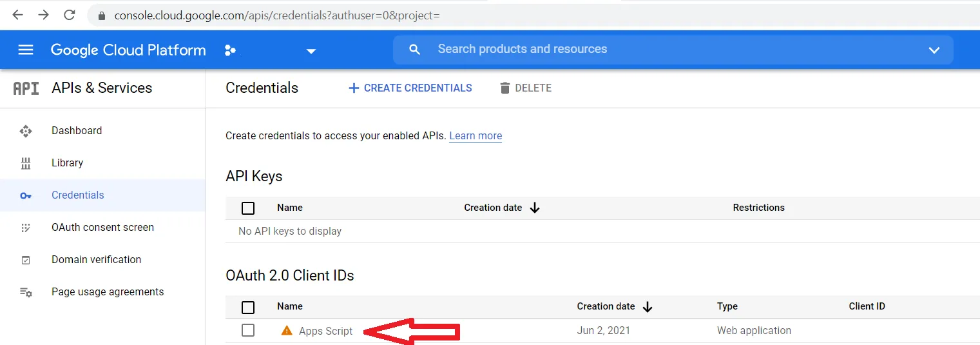Select all OAuth 2.0 Client IDs checkbox
This screenshot has width=980, height=345.
point(248,307)
